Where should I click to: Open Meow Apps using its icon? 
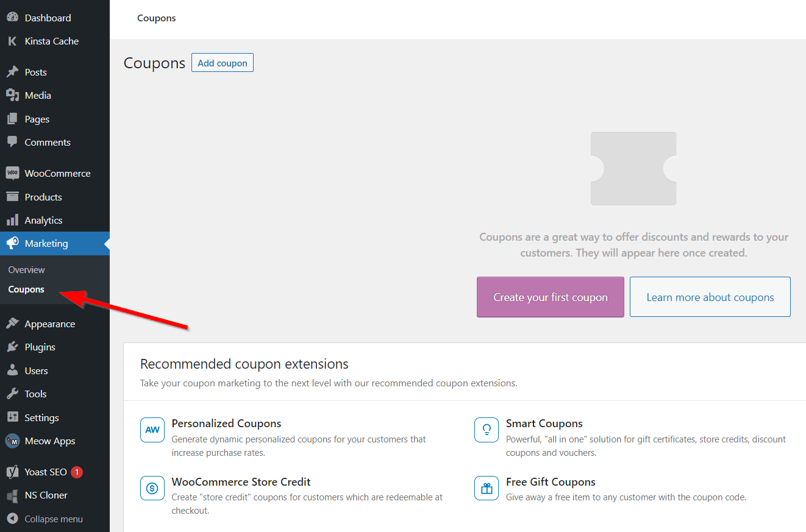[x=12, y=441]
